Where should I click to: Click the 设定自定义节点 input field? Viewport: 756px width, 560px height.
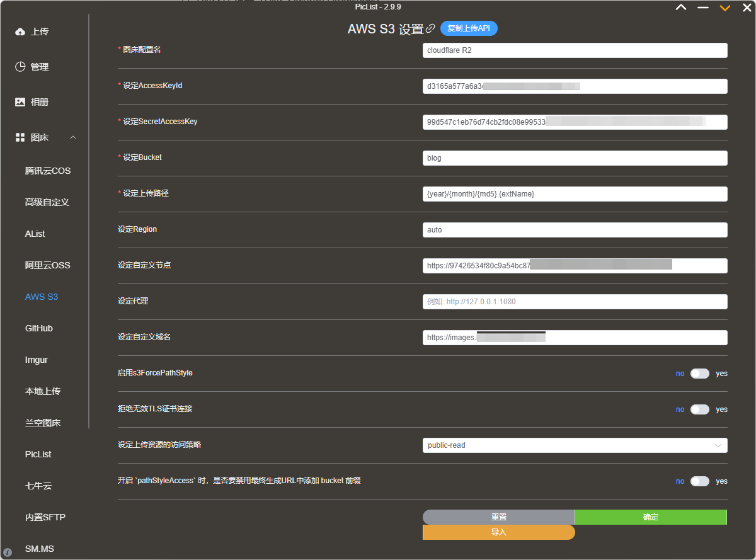point(575,266)
